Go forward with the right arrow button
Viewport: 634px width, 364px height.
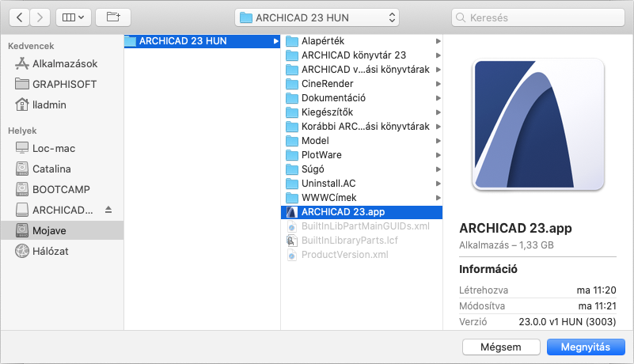click(x=40, y=17)
